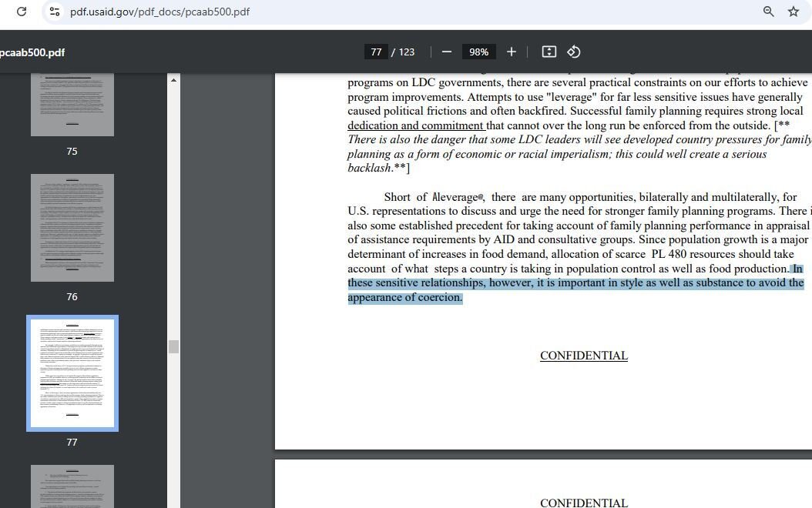Zoom in with the plus button
The width and height of the screenshot is (812, 508).
tap(511, 52)
